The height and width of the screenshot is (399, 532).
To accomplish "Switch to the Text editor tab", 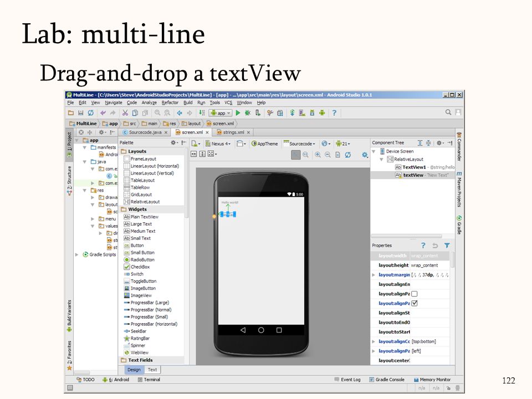I will coord(152,370).
